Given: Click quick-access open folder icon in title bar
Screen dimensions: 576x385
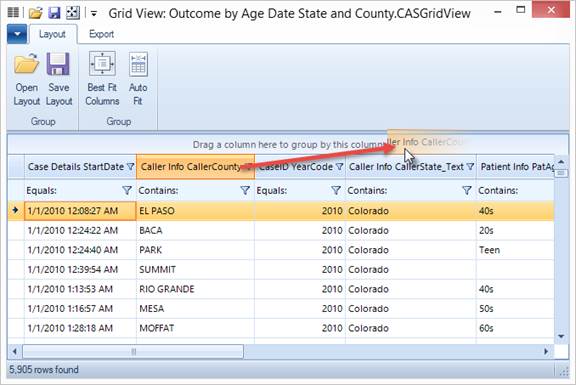Looking at the screenshot, I should (36, 13).
